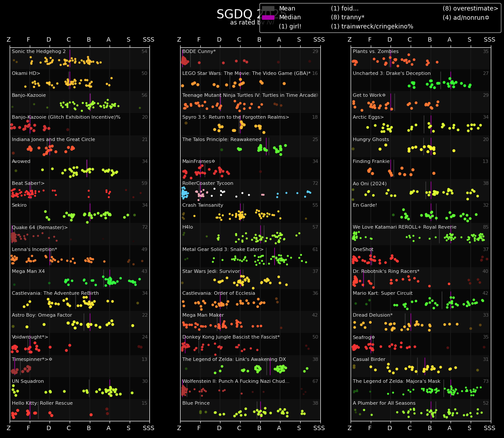Click 'We Love Katamari REROLL+ Royal Reverie'
The width and height of the screenshot is (504, 438).
click(405, 227)
